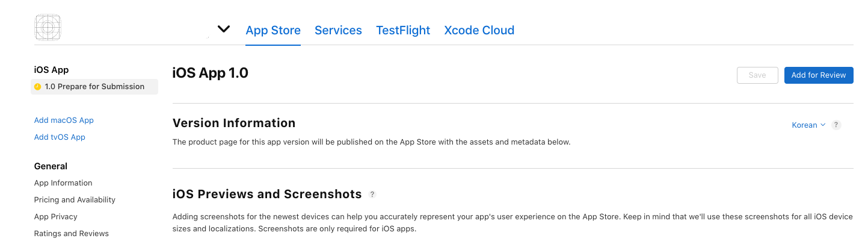Click help icon next to Korean
Screen dimensions: 868x247
(x=836, y=125)
